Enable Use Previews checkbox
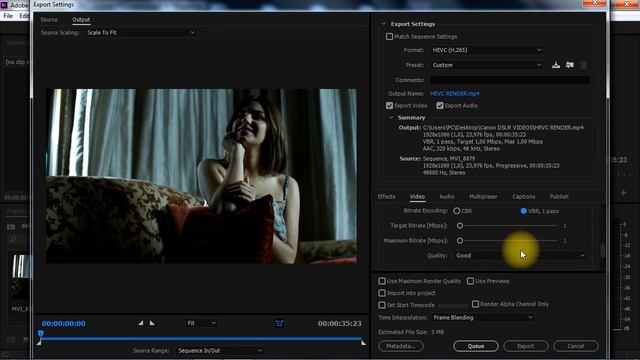 (x=470, y=281)
